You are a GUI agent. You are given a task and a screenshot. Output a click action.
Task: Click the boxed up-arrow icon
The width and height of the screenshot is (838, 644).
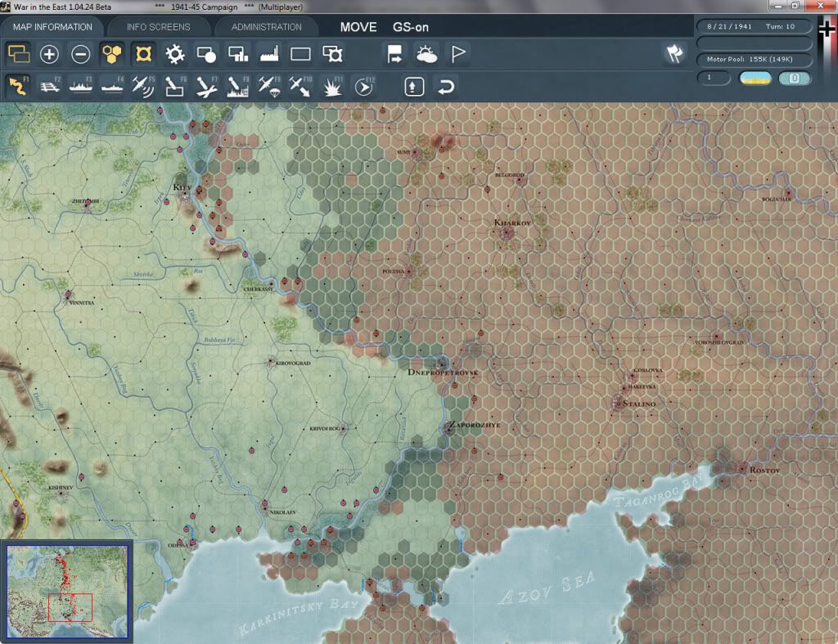coord(414,87)
